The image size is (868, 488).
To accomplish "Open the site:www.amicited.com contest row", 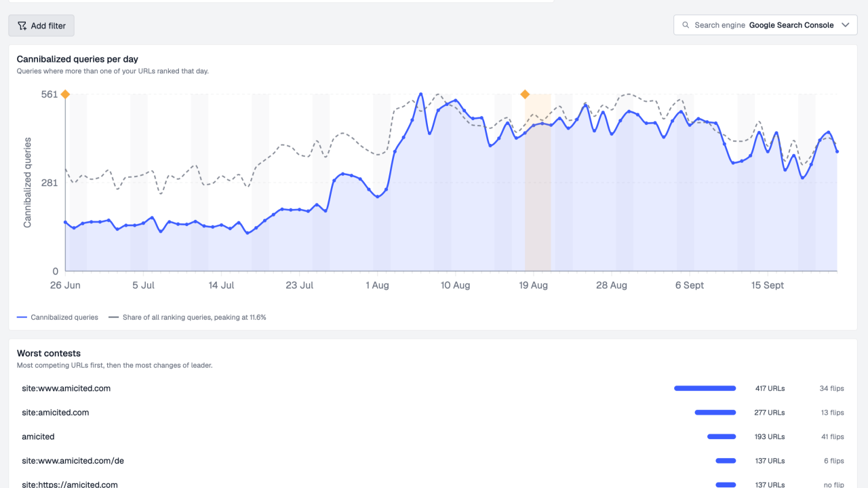I will (433, 389).
